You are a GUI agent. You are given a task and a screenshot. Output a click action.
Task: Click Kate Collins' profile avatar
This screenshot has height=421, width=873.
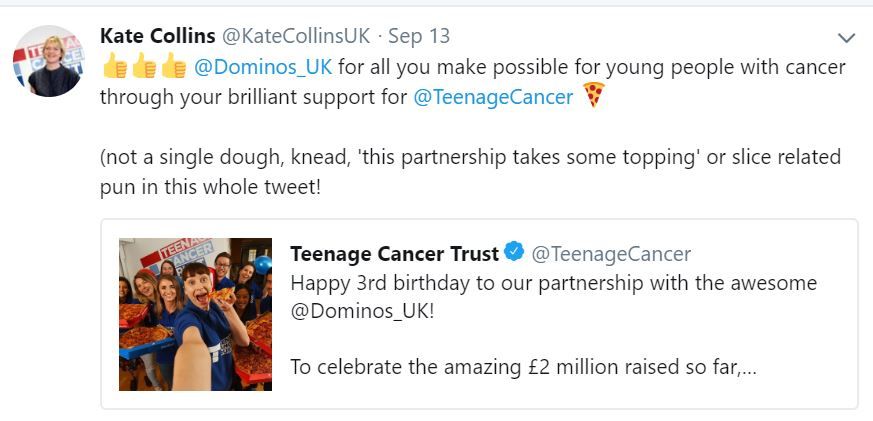[x=48, y=60]
